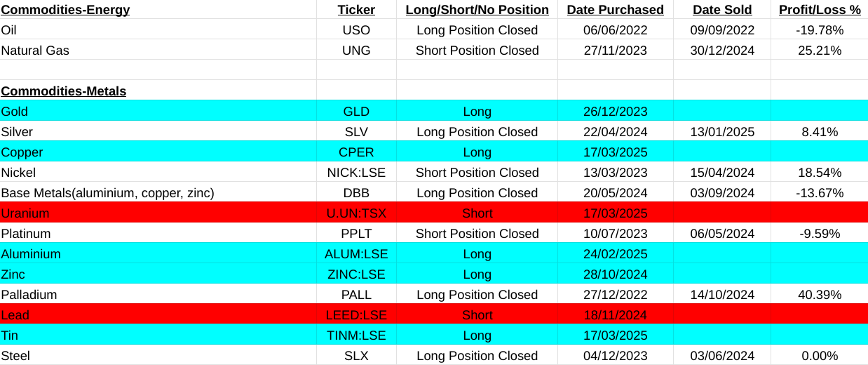Click the Commodities-Energy section header
Image resolution: width=868 pixels, height=365 pixels.
click(x=65, y=10)
